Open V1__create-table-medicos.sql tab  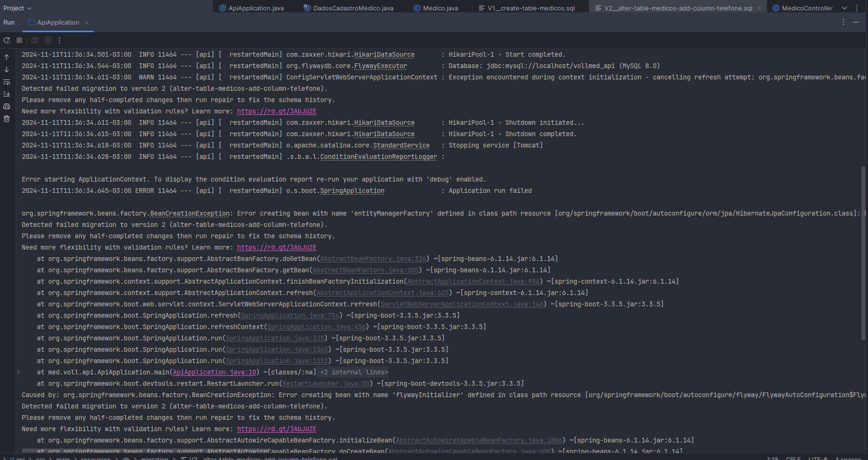coord(527,8)
